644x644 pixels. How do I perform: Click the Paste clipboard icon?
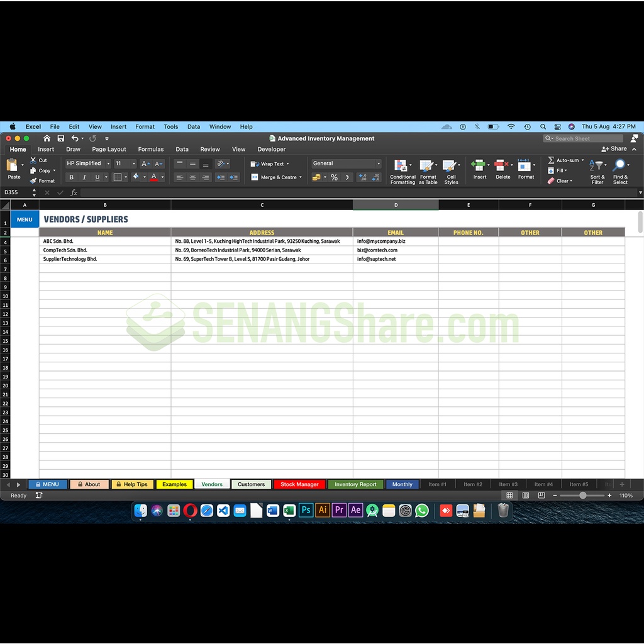[13, 165]
